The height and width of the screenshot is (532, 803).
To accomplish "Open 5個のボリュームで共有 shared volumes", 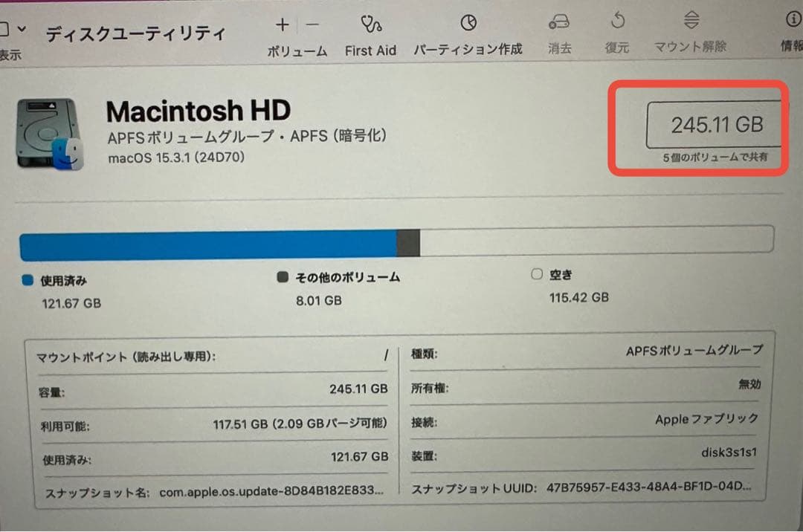I will pos(716,158).
